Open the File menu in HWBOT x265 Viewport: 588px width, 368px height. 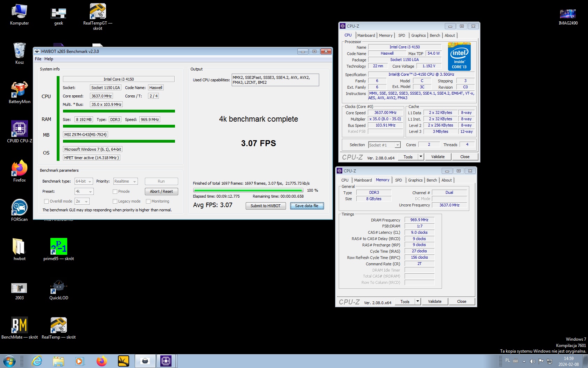[x=38, y=59]
